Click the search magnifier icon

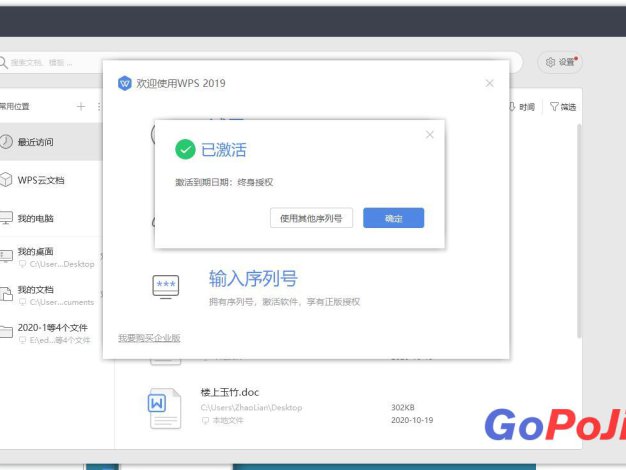[x=3, y=62]
